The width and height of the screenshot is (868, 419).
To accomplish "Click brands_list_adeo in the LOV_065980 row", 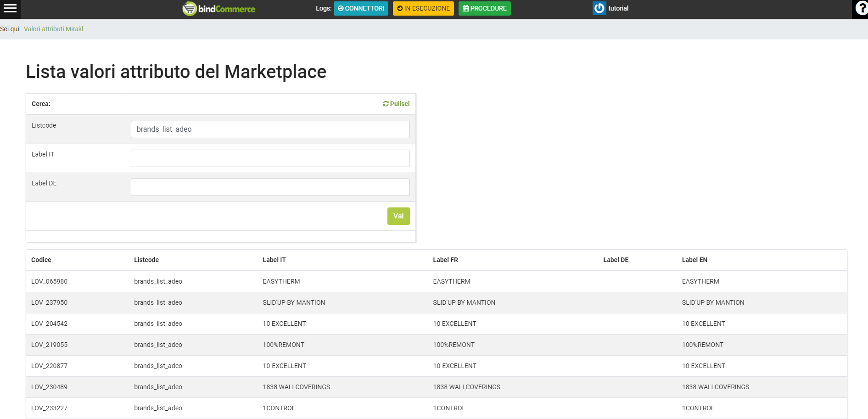I will coord(158,281).
